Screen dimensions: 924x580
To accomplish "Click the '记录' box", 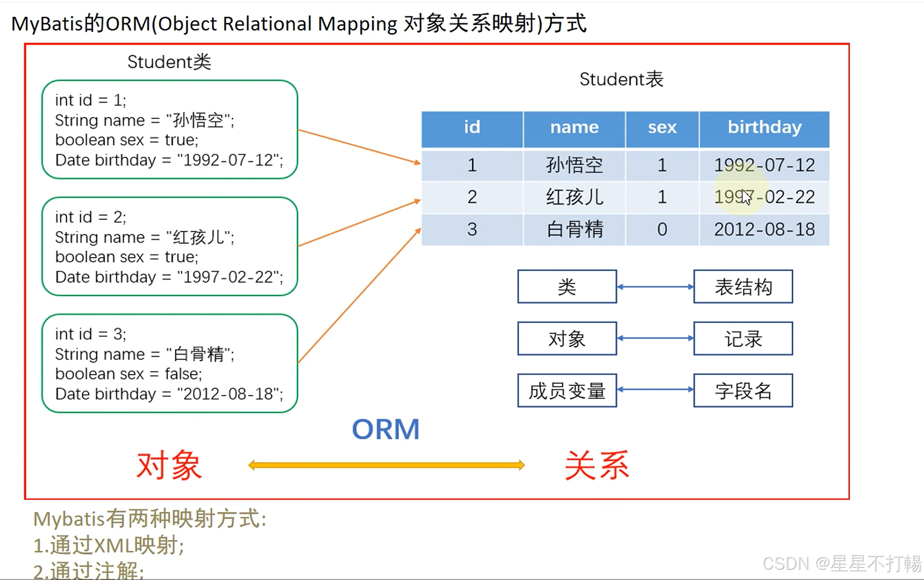I will [743, 339].
